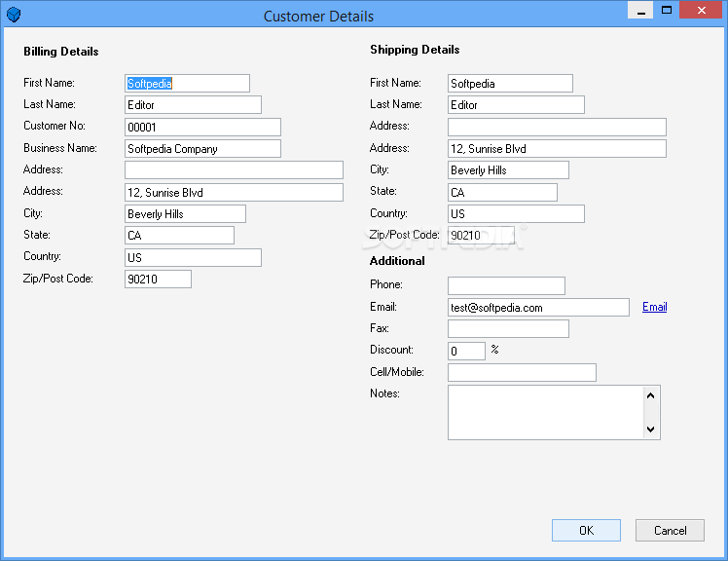Focus the Customer No field

pyautogui.click(x=202, y=127)
